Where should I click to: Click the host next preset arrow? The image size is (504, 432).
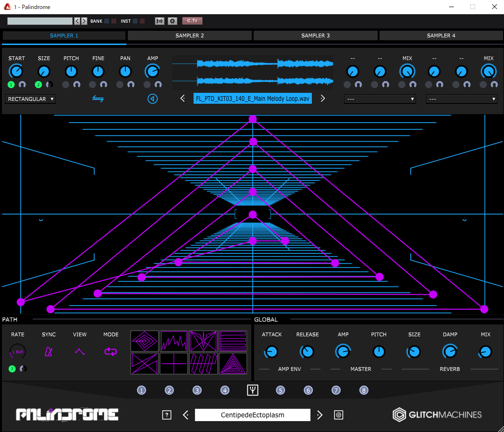pyautogui.click(x=84, y=21)
